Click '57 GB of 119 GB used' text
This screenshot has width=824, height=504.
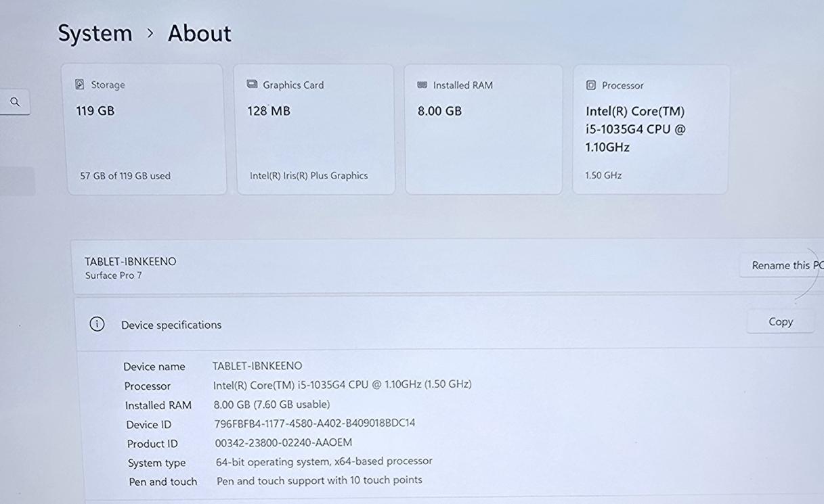pos(125,176)
